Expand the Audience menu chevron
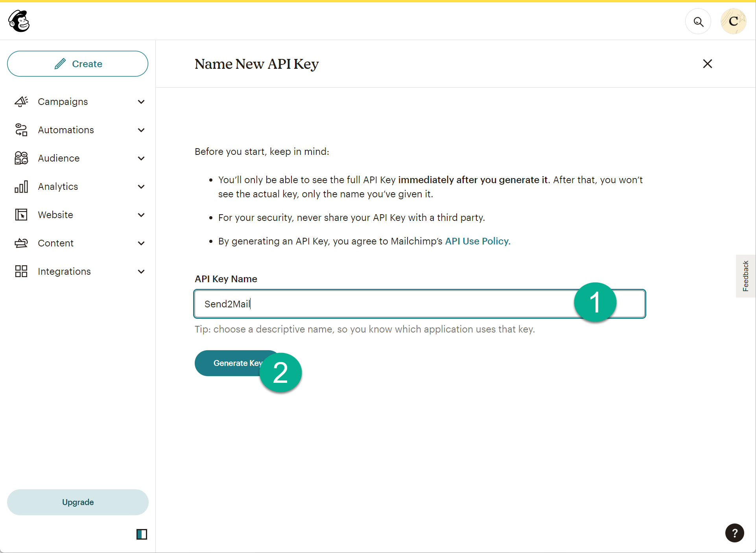Viewport: 756px width, 553px height. coord(141,158)
